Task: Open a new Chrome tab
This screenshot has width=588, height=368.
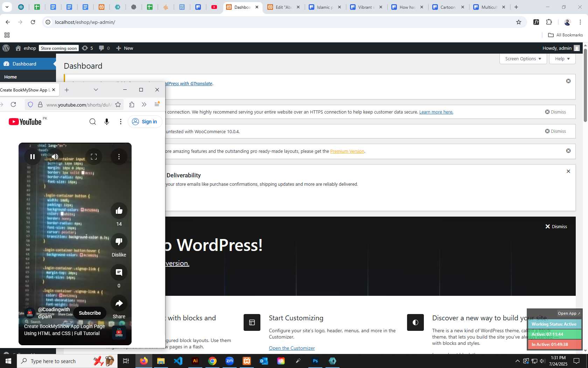Action: point(516,7)
